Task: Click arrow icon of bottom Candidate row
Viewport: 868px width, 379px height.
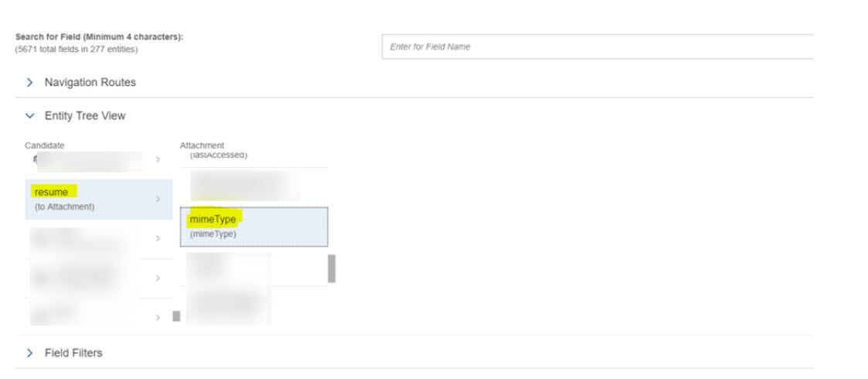Action: coord(158,317)
